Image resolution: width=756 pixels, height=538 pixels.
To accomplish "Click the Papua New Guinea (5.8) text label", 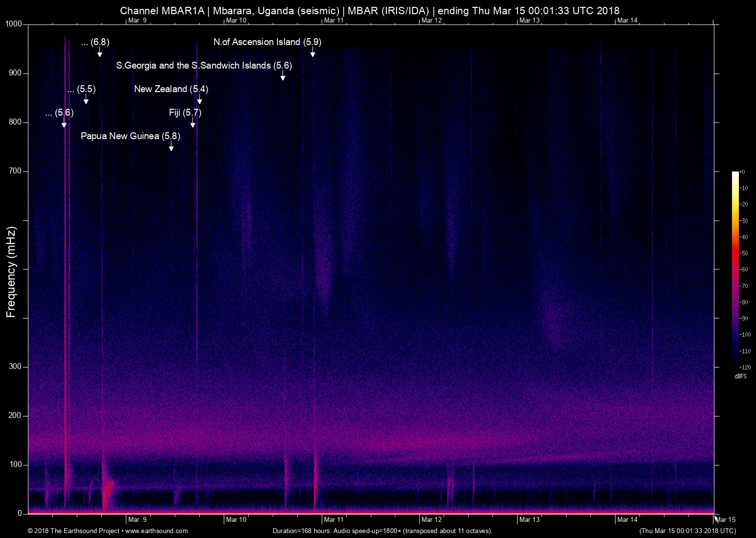I will click(130, 136).
